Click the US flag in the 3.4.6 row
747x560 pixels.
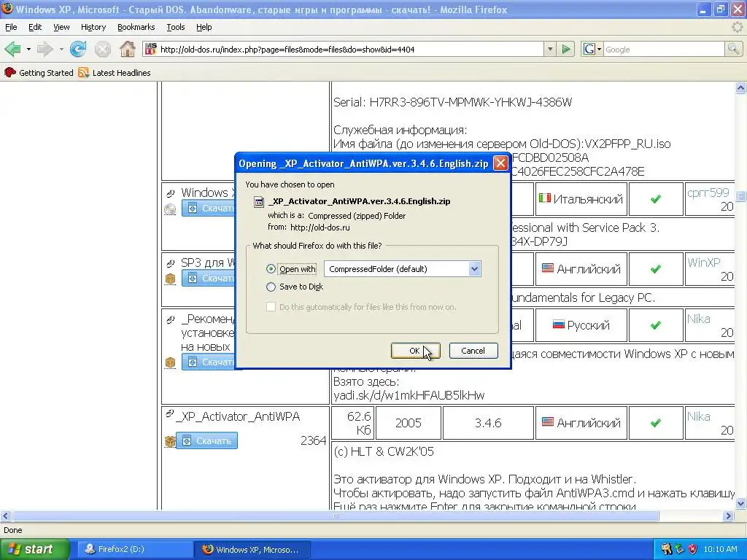click(548, 422)
